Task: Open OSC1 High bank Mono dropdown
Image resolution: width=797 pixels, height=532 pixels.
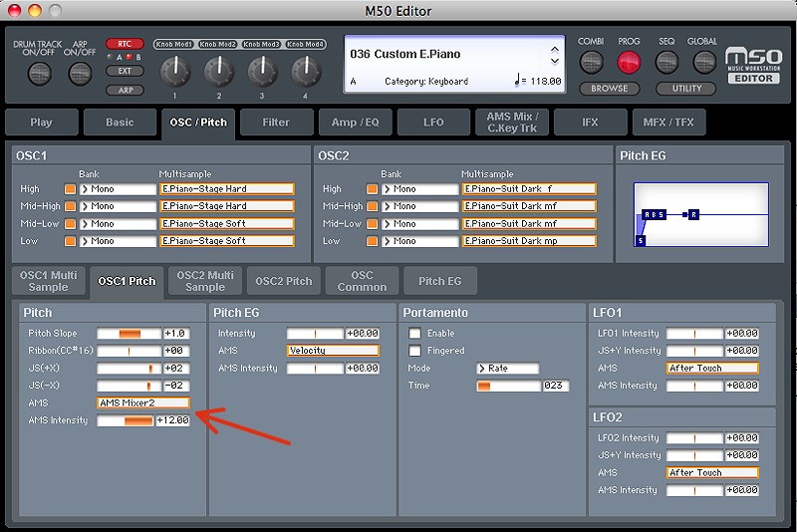Action: tap(118, 189)
